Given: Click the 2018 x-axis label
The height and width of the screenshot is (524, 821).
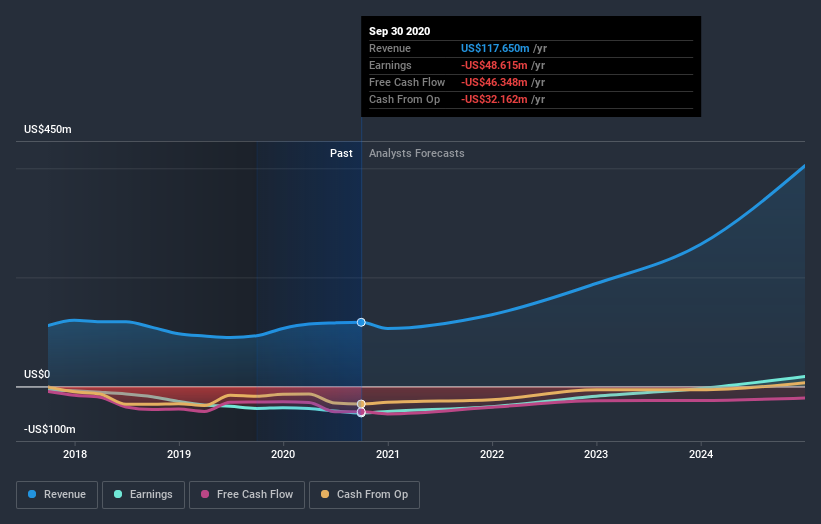Looking at the screenshot, I should coord(75,454).
